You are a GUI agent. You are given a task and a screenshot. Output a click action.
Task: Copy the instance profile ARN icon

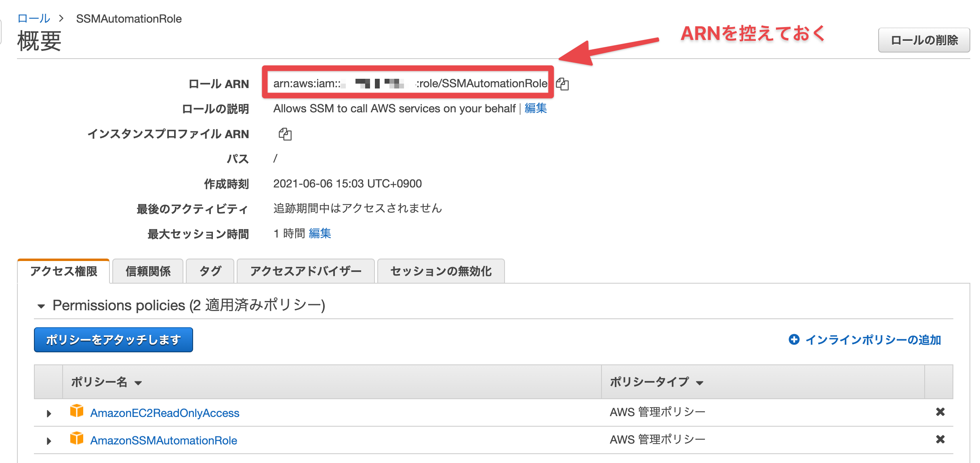click(285, 134)
